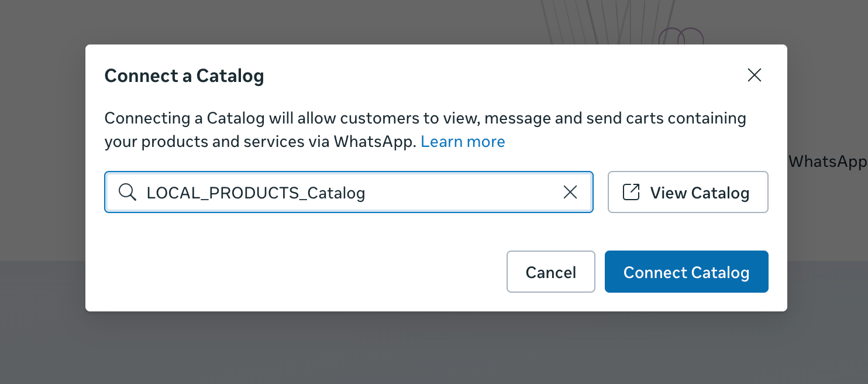
Task: Click the LOCAL_PRODUCTS_Catalog text in the field
Action: [x=256, y=193]
